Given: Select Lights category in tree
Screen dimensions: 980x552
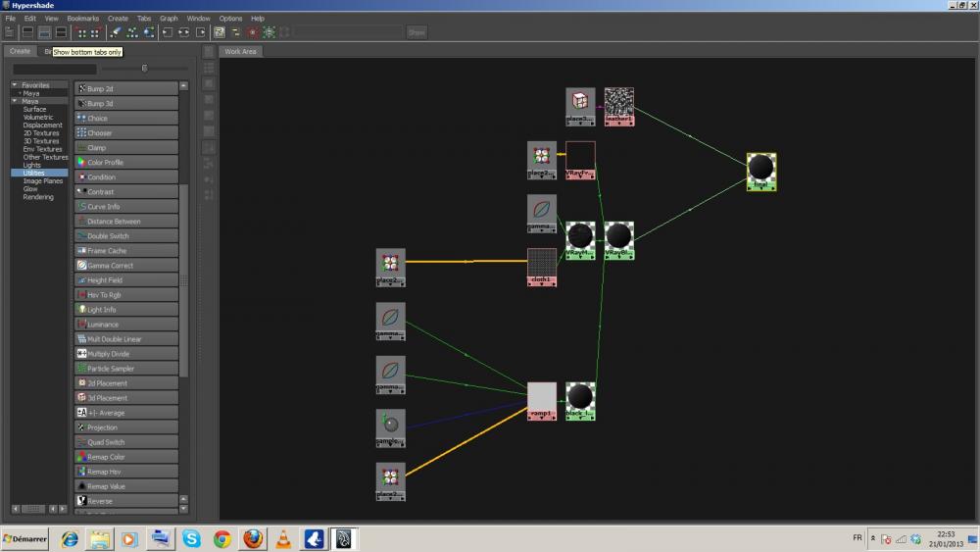Looking at the screenshot, I should point(32,165).
